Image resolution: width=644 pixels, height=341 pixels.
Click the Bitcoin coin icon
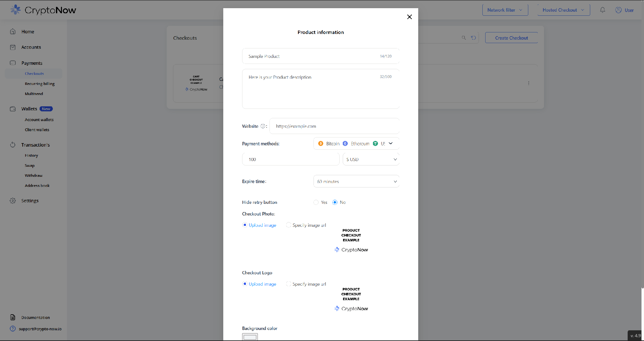coord(321,143)
